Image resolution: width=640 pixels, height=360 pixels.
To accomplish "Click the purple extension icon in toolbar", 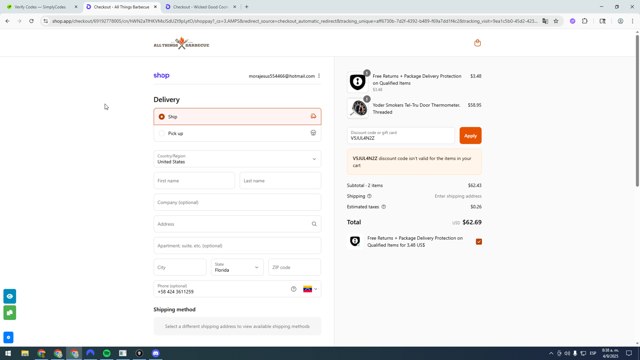I will pos(573,21).
